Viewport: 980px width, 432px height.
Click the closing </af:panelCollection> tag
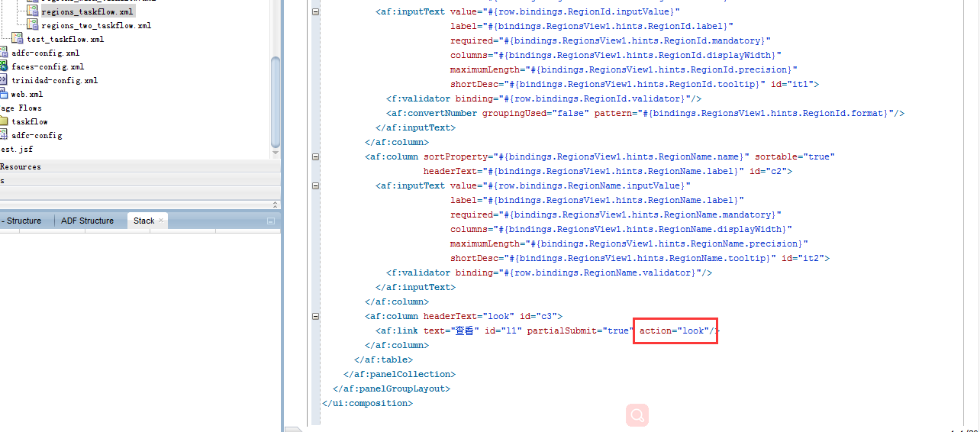[399, 374]
